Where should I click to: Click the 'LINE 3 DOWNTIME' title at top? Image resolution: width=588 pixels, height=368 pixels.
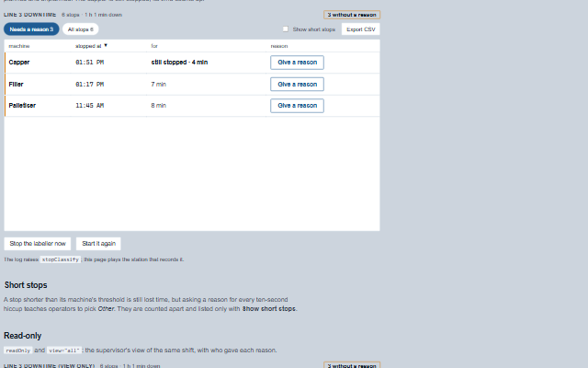coord(30,15)
